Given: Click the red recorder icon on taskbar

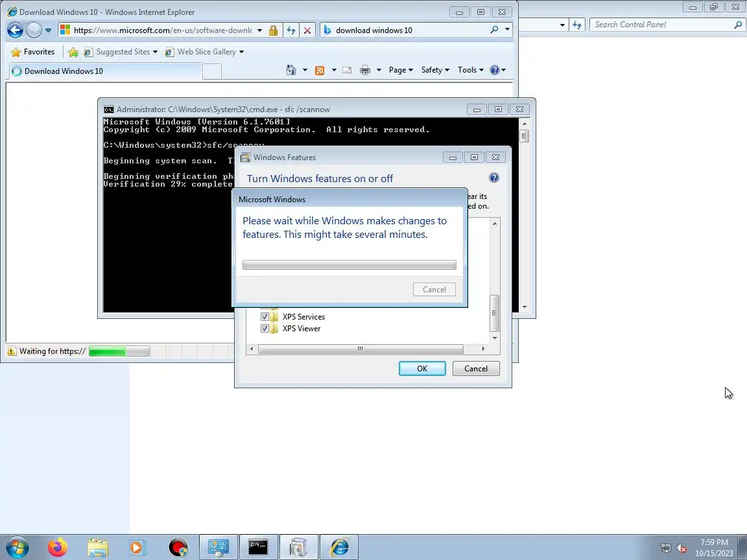Looking at the screenshot, I should (x=179, y=548).
